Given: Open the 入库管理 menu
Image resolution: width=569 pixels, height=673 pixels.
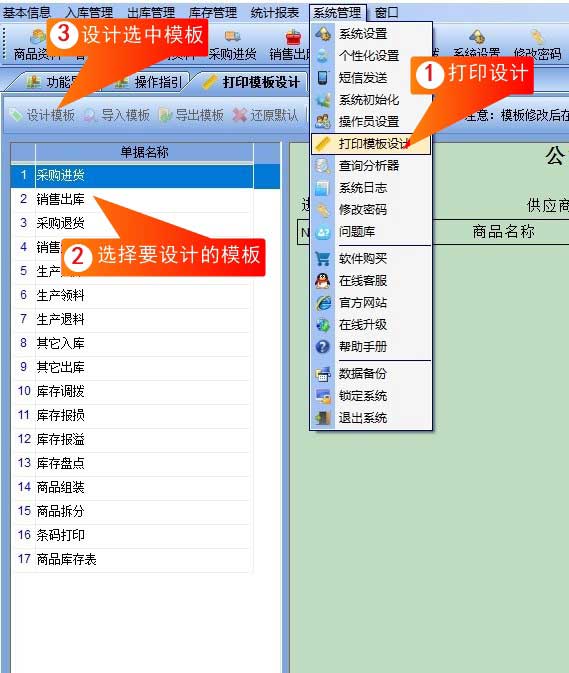Looking at the screenshot, I should point(89,12).
